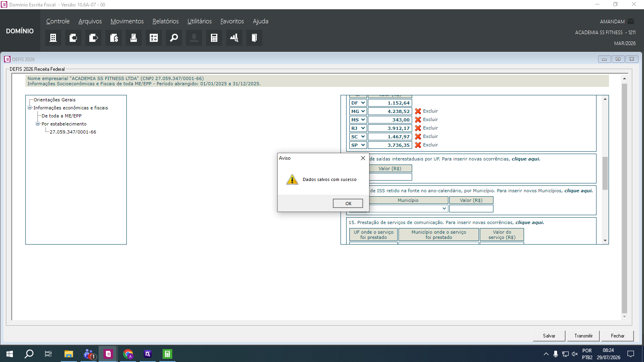Select Orientações Gerais in the tree

[x=55, y=100]
